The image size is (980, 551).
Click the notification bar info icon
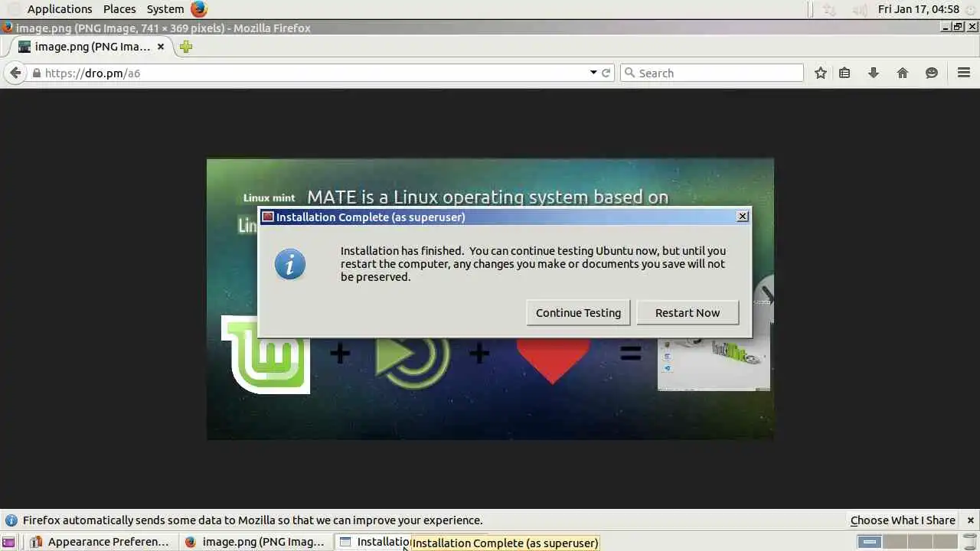11,520
